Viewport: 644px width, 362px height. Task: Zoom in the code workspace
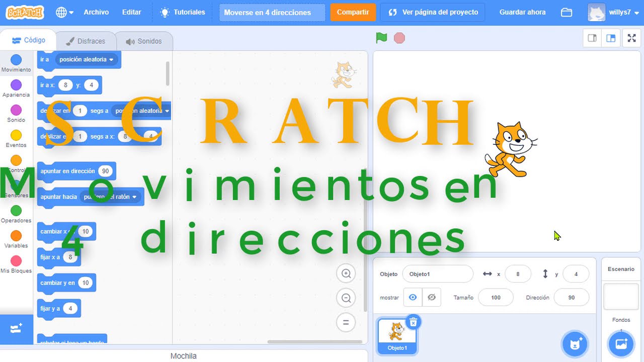tap(346, 274)
